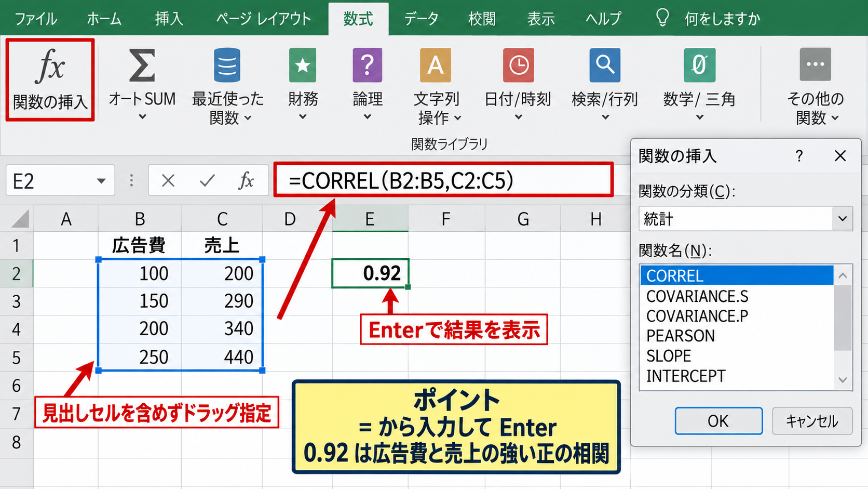
Task: Switch to the 挿入 tab
Action: (169, 19)
